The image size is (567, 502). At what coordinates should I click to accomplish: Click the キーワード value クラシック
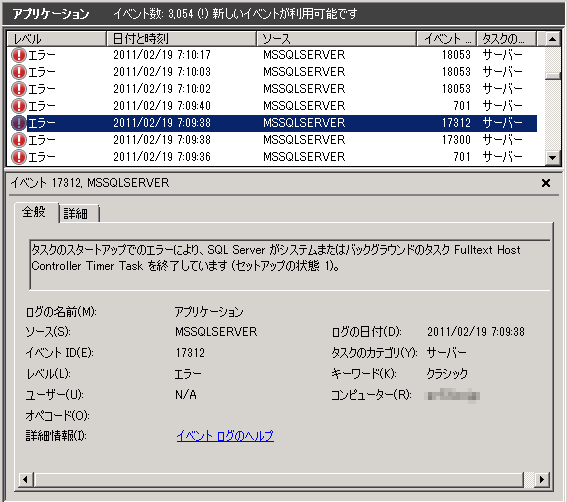coord(447,374)
